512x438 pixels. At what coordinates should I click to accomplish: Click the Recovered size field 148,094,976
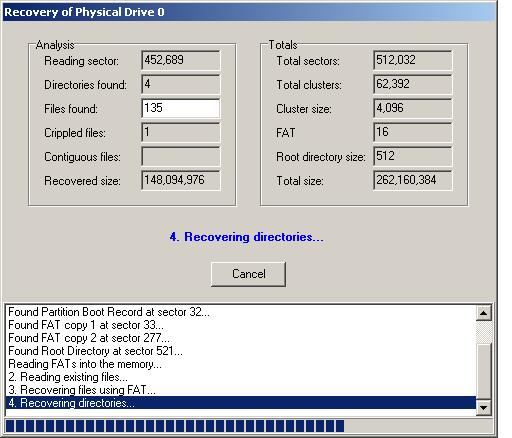(x=181, y=180)
